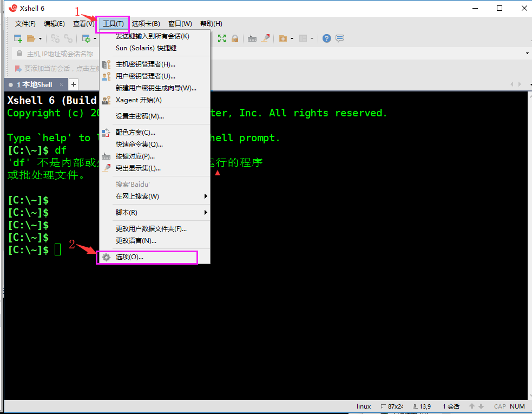Open the 编辑(E) menu
Image resolution: width=532 pixels, height=414 pixels.
(54, 24)
